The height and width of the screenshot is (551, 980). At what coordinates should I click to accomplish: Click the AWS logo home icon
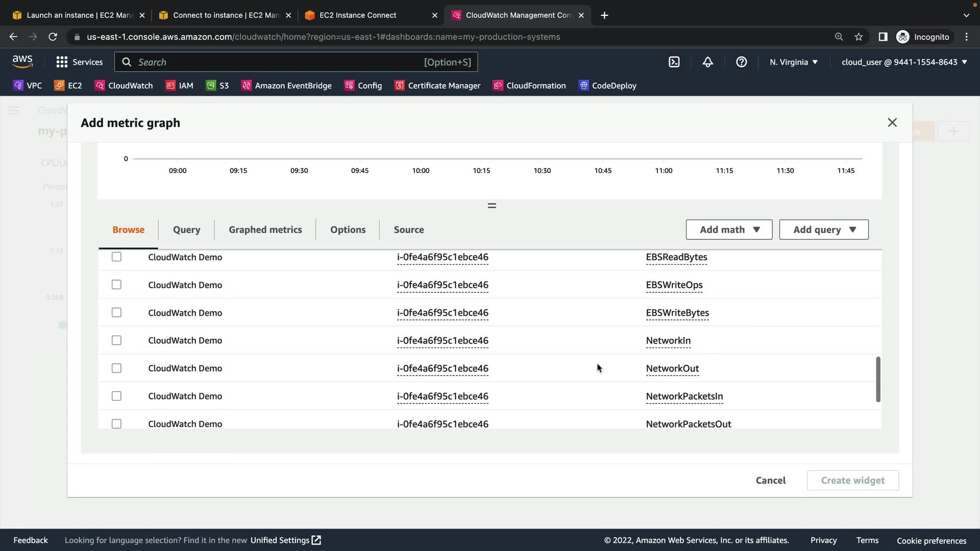[x=22, y=62]
